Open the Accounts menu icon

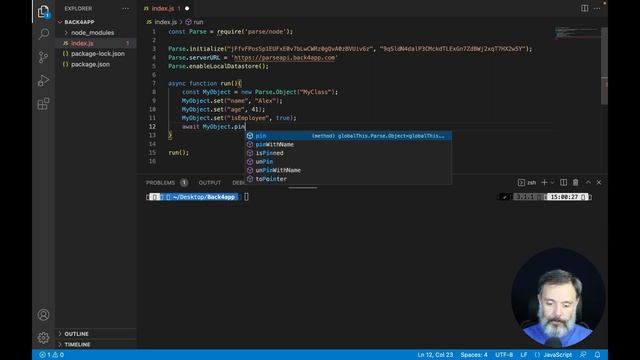43,315
